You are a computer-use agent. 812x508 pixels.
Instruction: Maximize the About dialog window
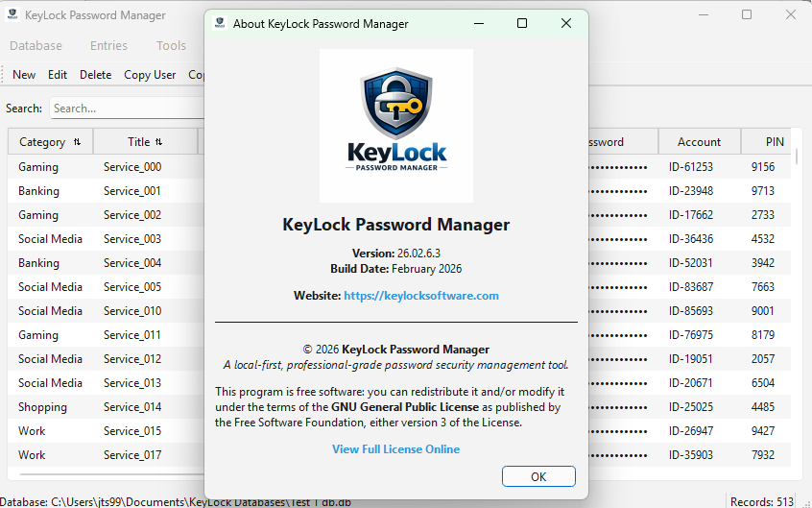click(x=522, y=24)
